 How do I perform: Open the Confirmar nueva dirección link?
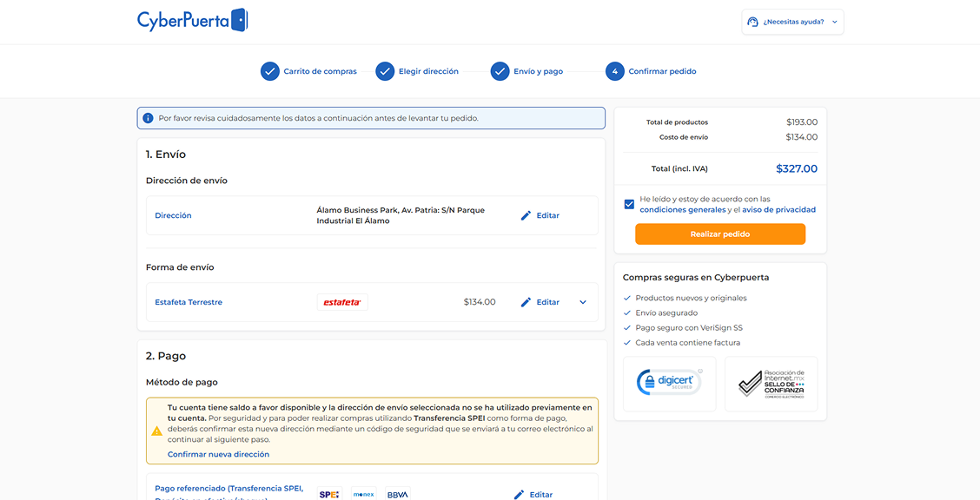[217, 453]
